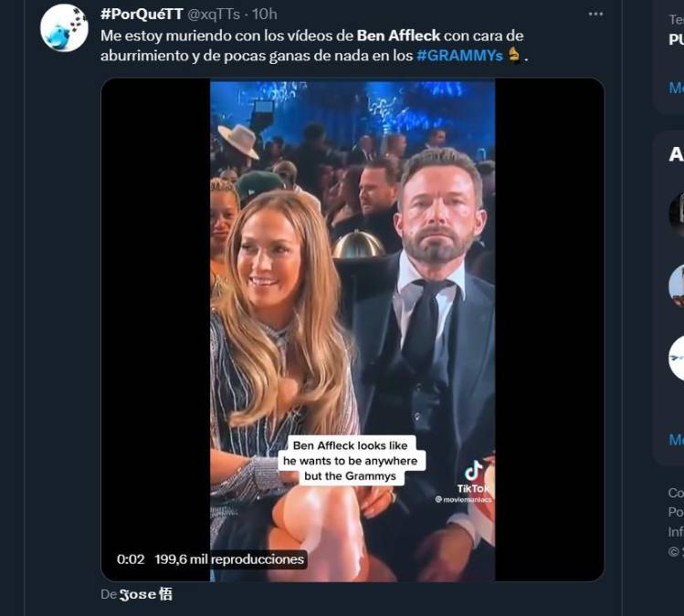Click the 0:02 video time indicator
The width and height of the screenshot is (684, 616).
coord(131,559)
